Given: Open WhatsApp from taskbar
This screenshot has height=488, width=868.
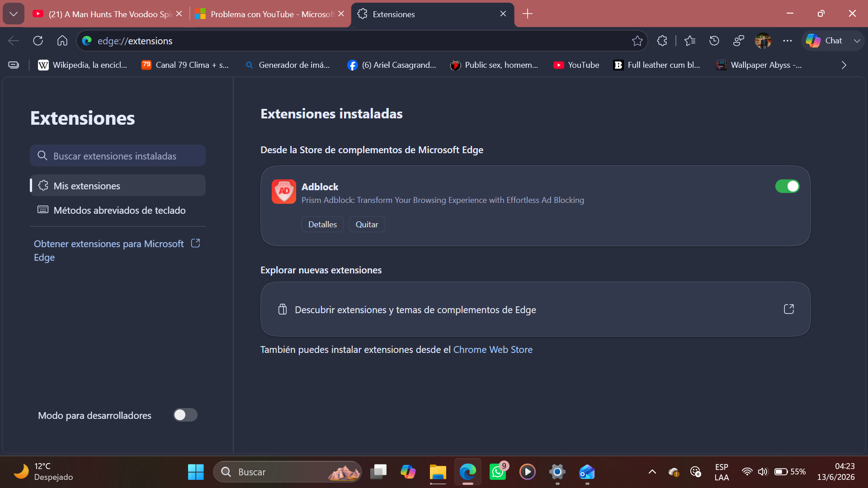Looking at the screenshot, I should click(498, 472).
